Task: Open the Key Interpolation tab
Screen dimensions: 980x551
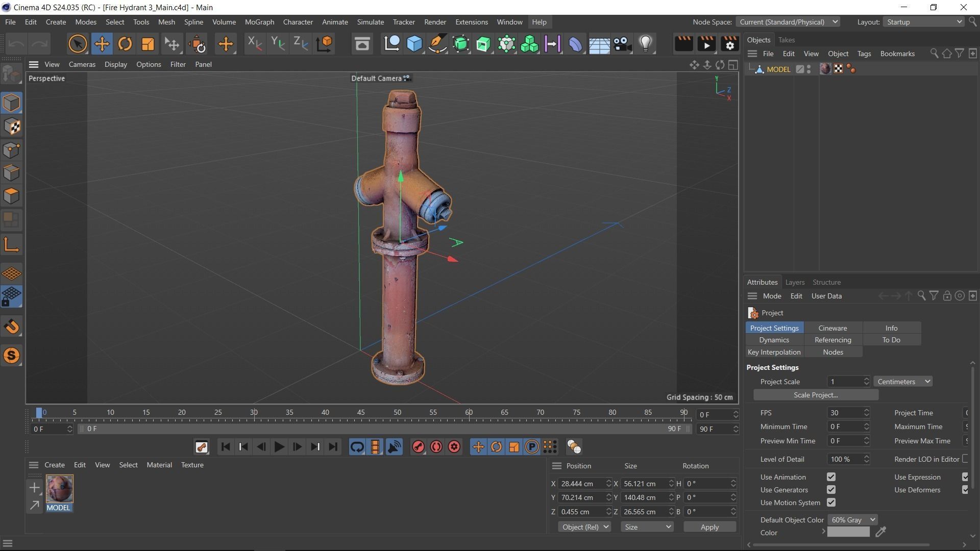Action: (x=774, y=352)
